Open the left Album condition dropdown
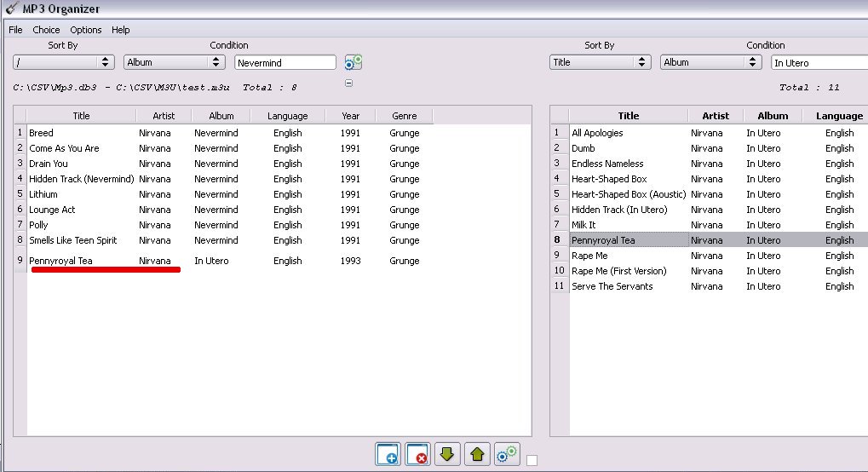868x472 pixels. tap(175, 62)
